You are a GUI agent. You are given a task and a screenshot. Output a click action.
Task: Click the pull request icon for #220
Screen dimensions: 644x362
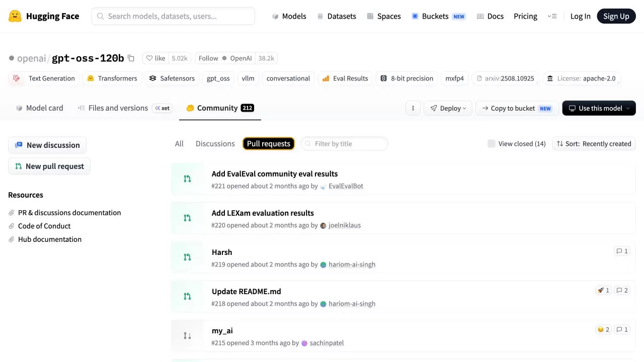tap(187, 218)
